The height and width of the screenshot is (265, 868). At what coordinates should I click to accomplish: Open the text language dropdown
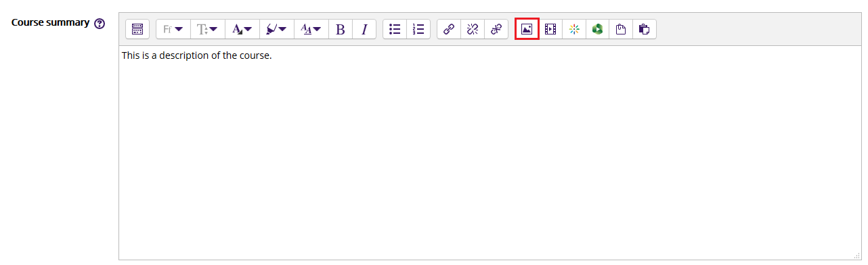[311, 29]
